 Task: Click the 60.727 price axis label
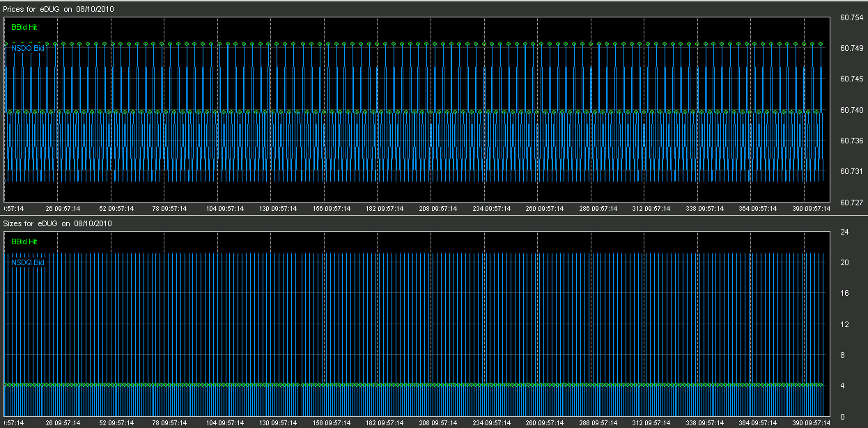pyautogui.click(x=851, y=203)
